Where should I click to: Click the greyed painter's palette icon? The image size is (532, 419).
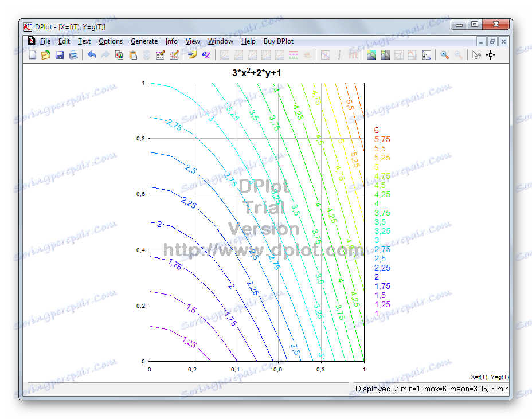pyautogui.click(x=307, y=55)
